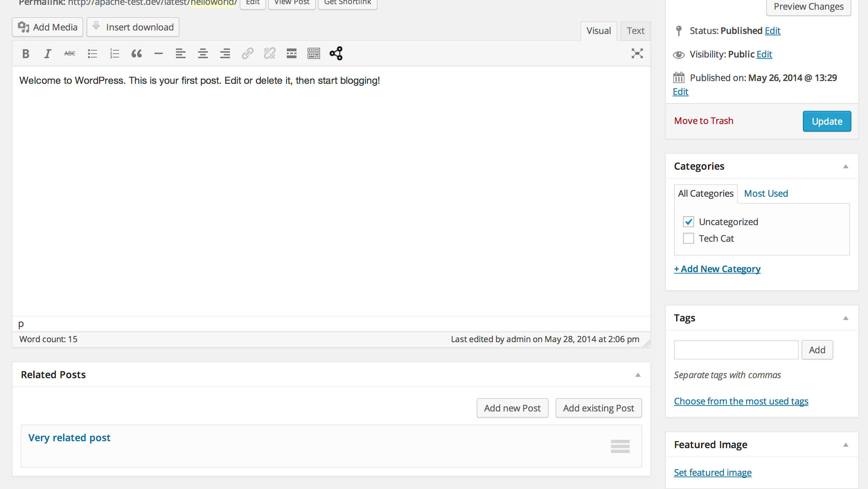Apply italic formatting
The height and width of the screenshot is (489, 868).
click(x=47, y=54)
